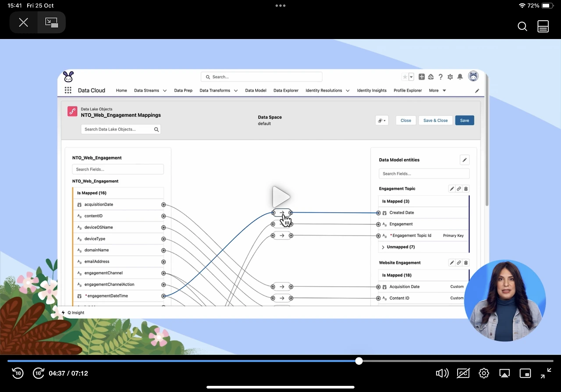Toggle closed captions icon in player bar

(463, 373)
